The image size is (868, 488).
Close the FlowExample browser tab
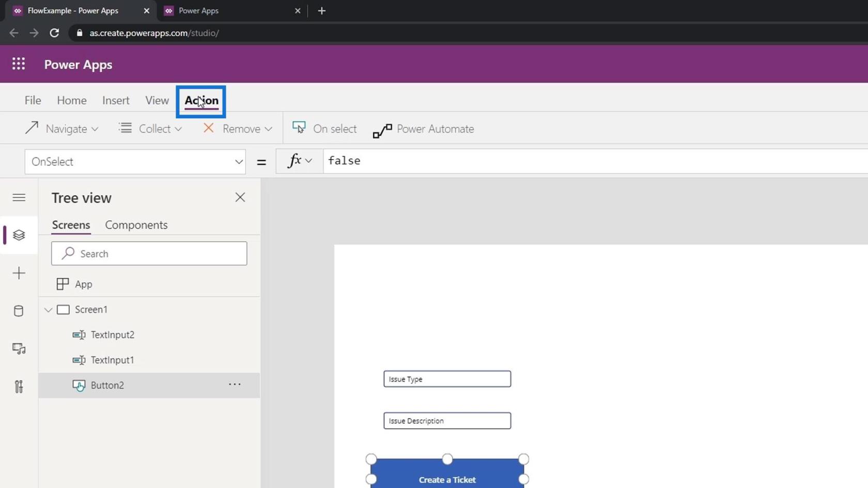(147, 10)
